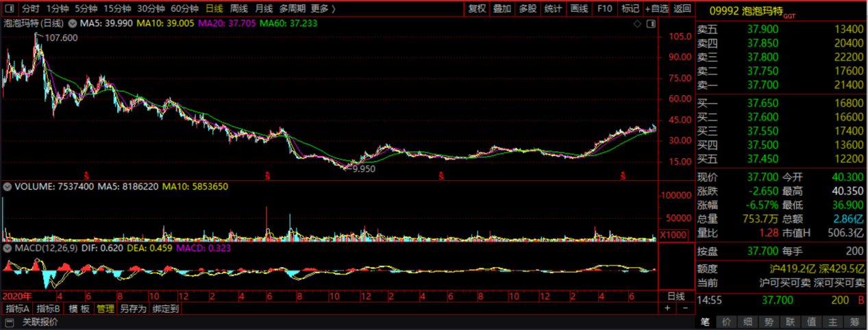Screen dimensions: 868x330
Task: Expand the 更多 periods menu
Action: click(x=323, y=9)
